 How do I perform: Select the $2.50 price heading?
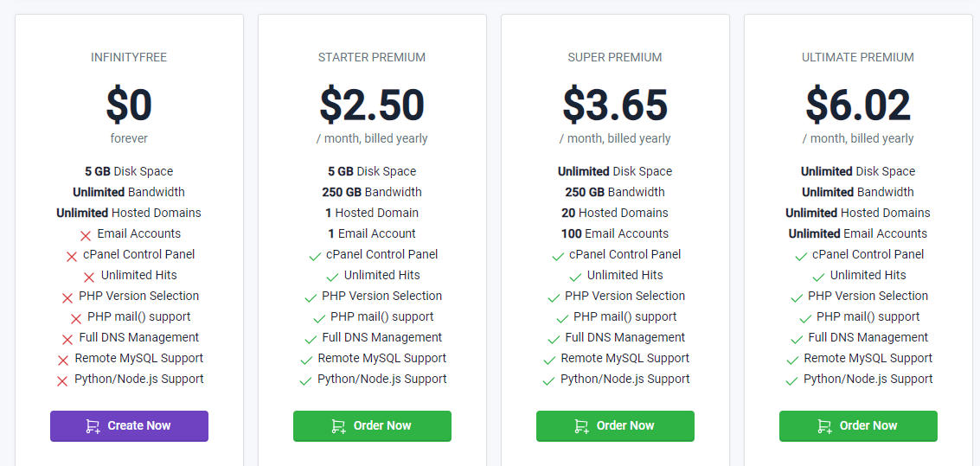[372, 105]
